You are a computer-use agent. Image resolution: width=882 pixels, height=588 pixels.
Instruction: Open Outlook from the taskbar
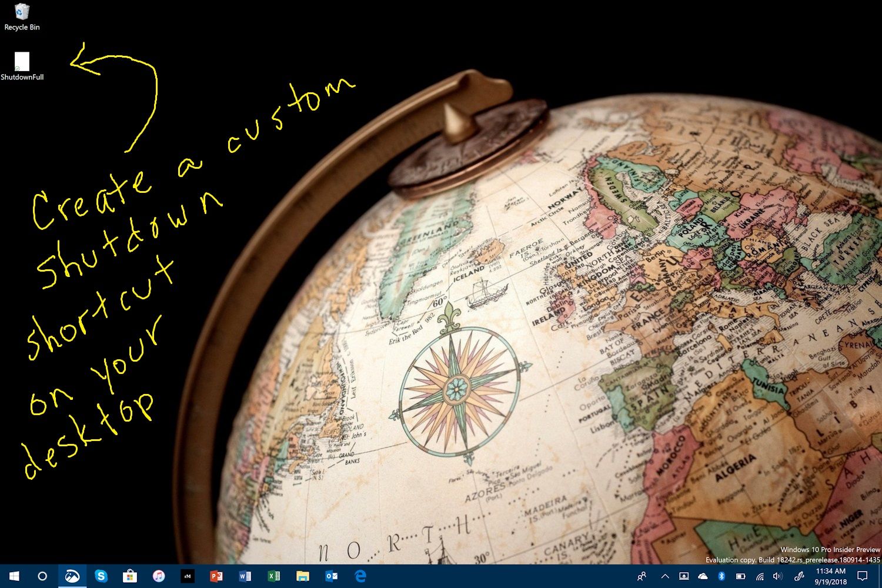click(332, 576)
